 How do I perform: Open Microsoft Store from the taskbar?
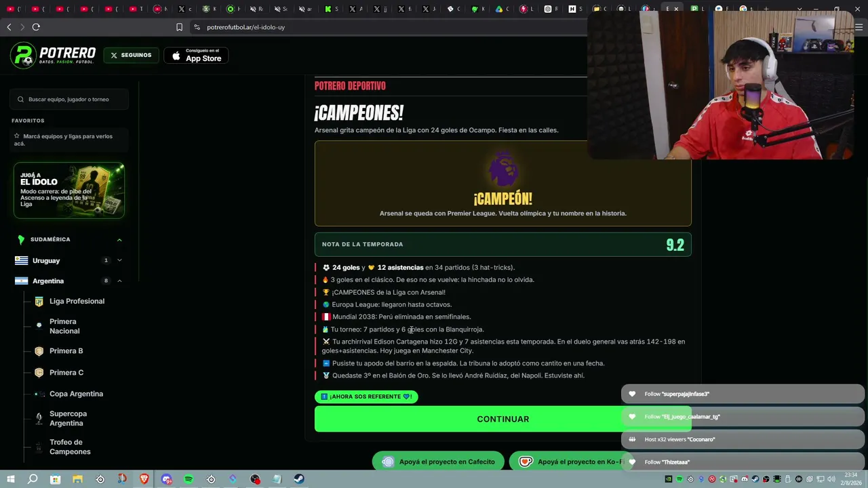55,479
